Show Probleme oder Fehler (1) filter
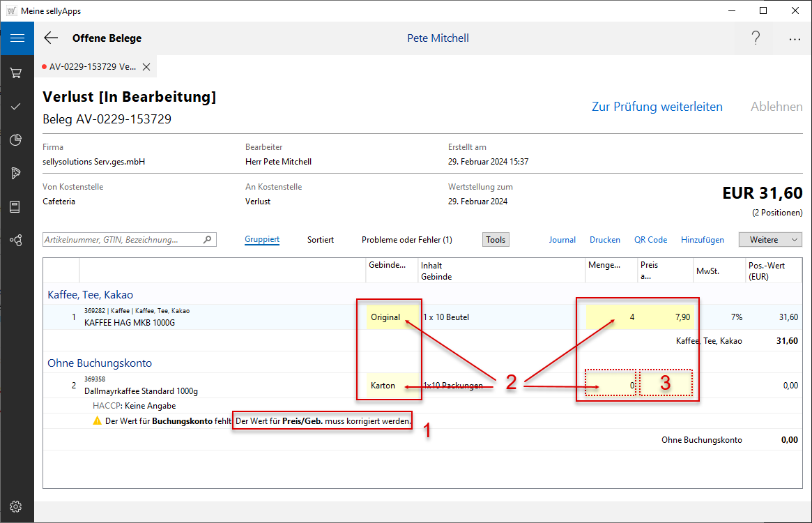Viewport: 812px width, 523px height. pos(406,240)
